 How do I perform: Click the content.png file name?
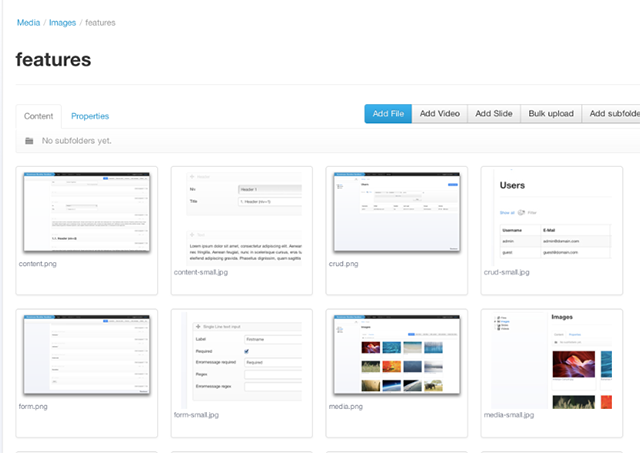(38, 264)
